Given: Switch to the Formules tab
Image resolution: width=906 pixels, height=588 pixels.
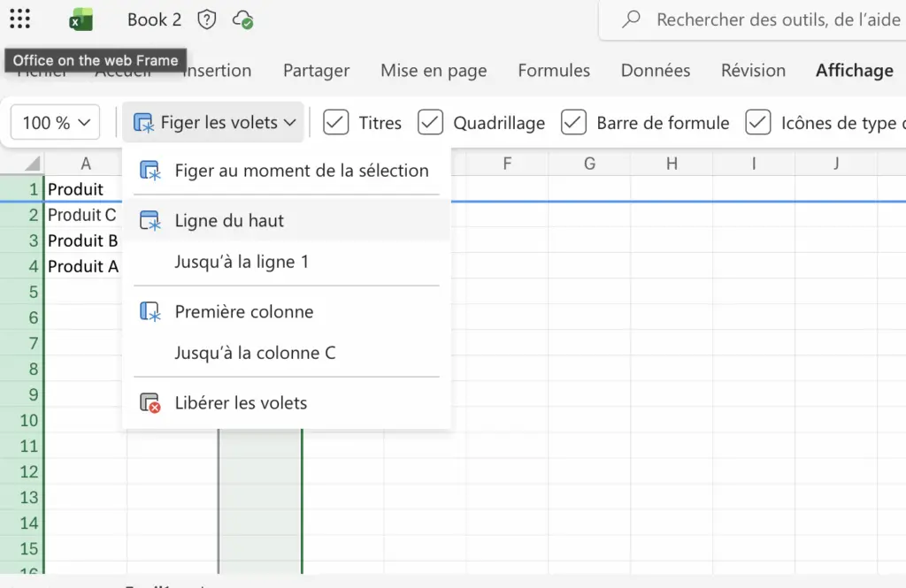Looking at the screenshot, I should coord(554,71).
